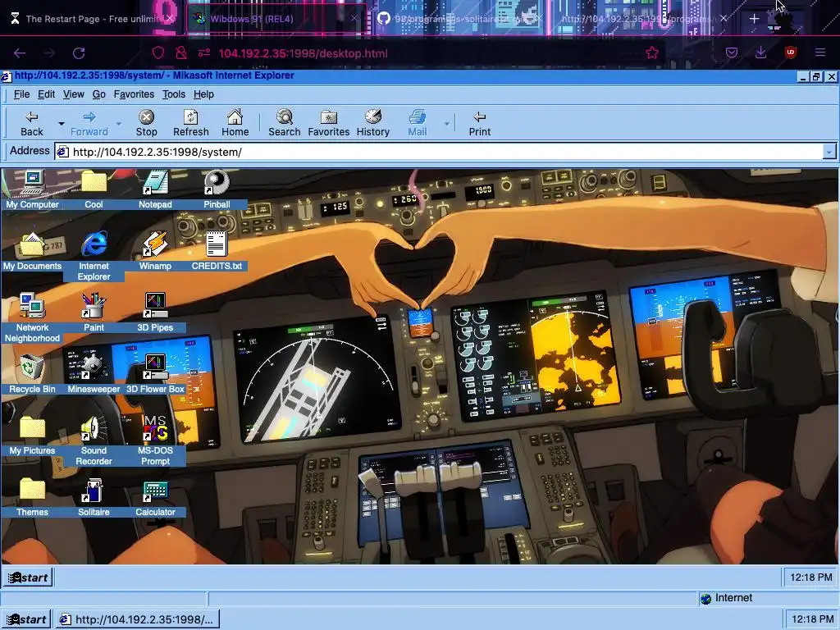This screenshot has height=630, width=840.
Task: Go to Home in the toolbar
Action: click(x=235, y=124)
